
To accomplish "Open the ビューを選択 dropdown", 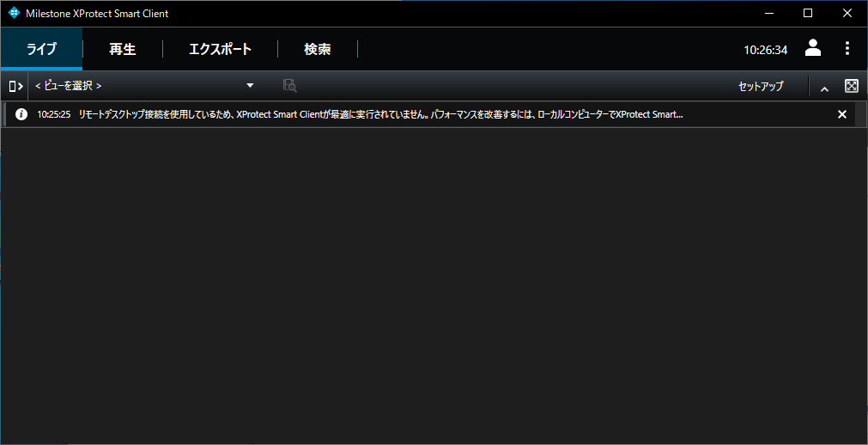I will [144, 86].
